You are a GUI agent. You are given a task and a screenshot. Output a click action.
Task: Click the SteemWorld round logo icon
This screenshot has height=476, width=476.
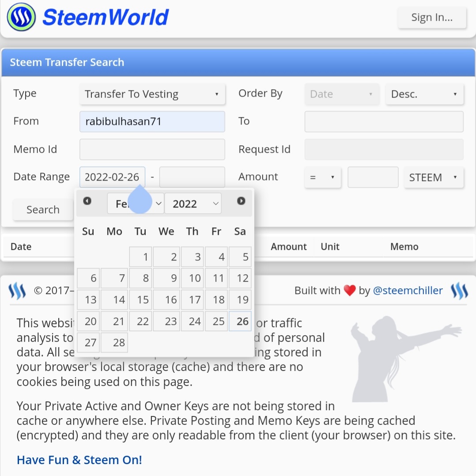21,17
